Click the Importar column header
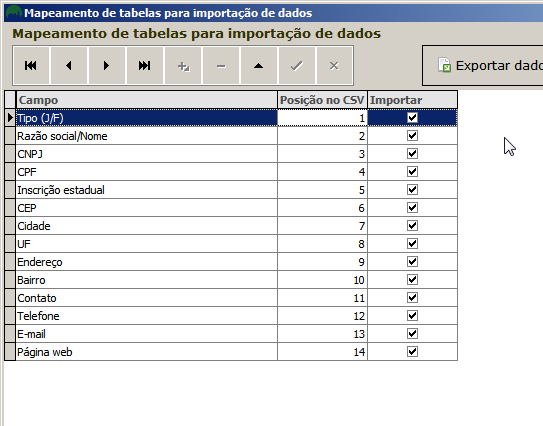This screenshot has width=543, height=426. [x=412, y=100]
